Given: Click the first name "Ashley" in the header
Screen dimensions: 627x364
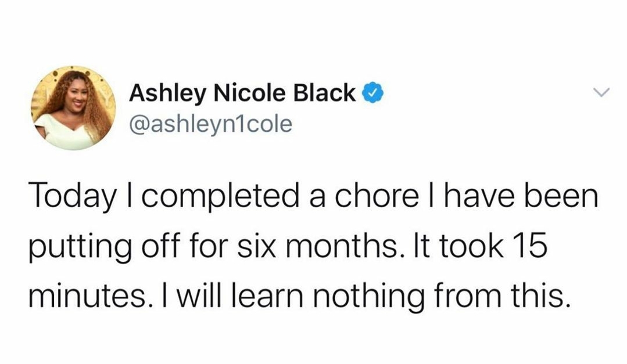Looking at the screenshot, I should click(x=168, y=94).
